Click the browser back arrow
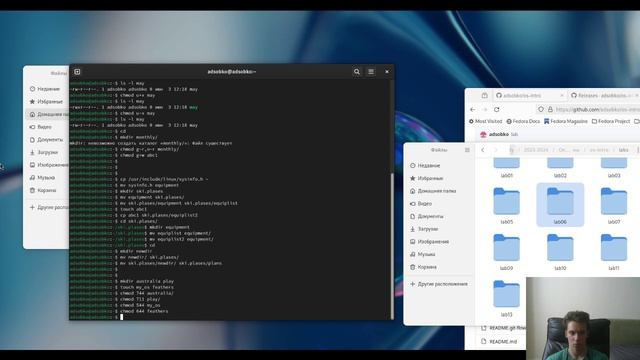This screenshot has width=640, height=360. click(x=473, y=109)
